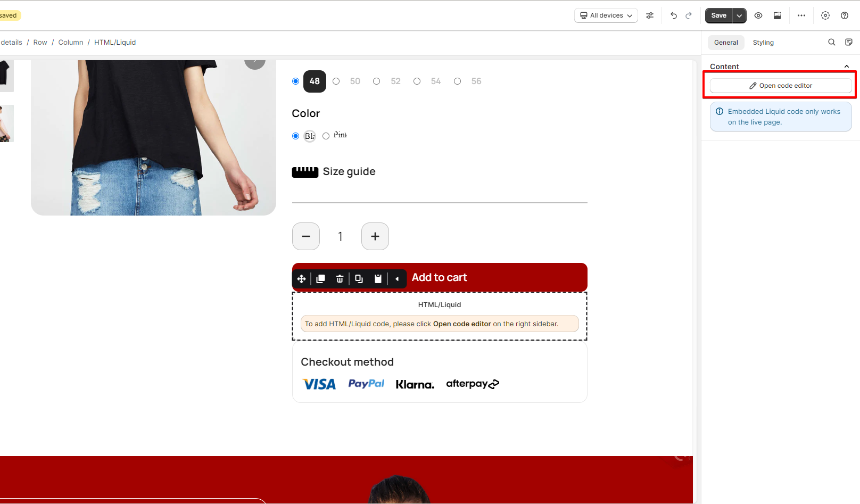Choose the Black color radio option
The width and height of the screenshot is (860, 504).
295,136
